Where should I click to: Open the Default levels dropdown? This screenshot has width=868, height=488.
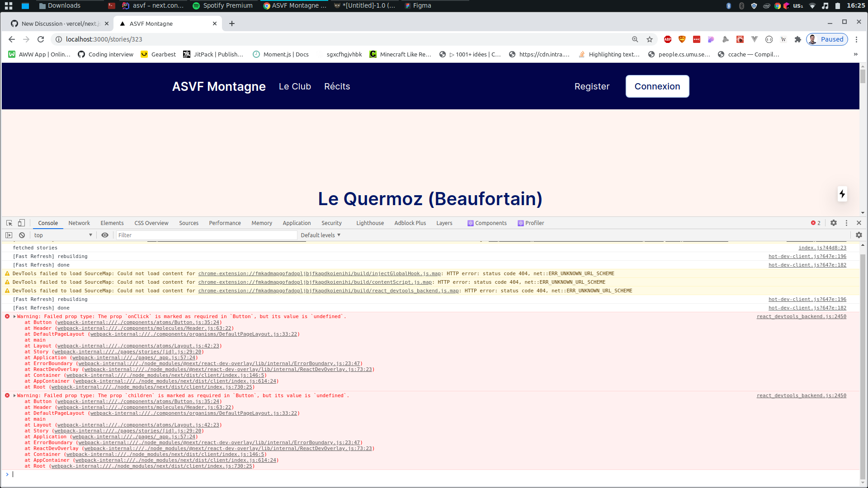pyautogui.click(x=321, y=235)
